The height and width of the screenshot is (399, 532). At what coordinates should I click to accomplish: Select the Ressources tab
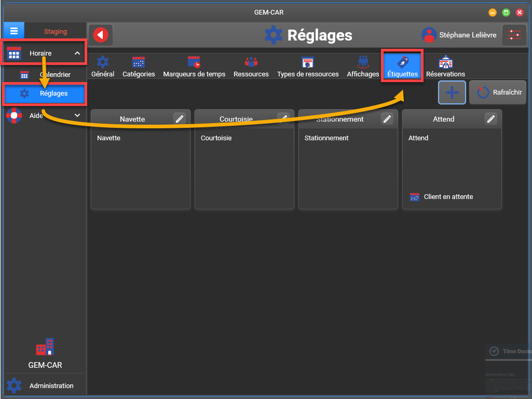point(251,67)
